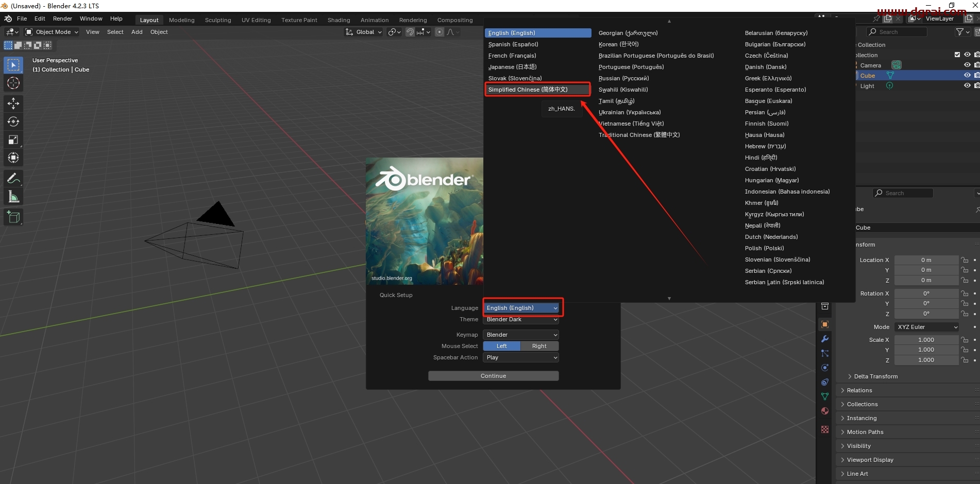Open the Language dropdown in Quick Setup
The width and height of the screenshot is (980, 484).
(521, 307)
